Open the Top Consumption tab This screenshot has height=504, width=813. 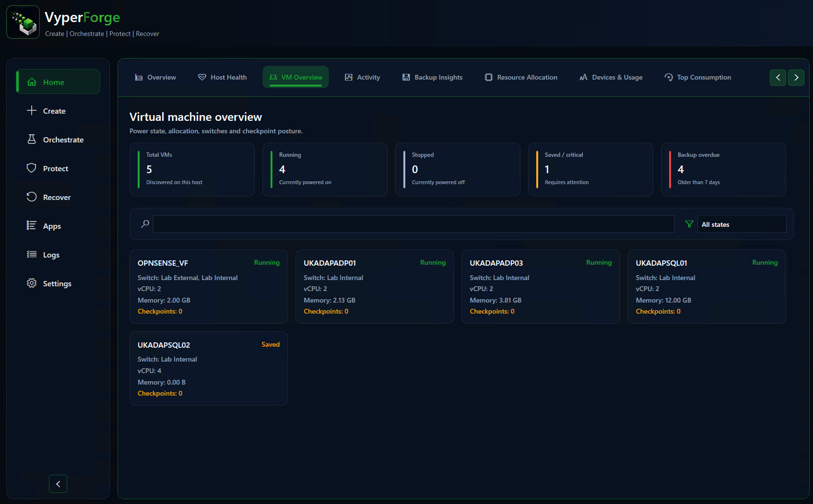tap(698, 77)
